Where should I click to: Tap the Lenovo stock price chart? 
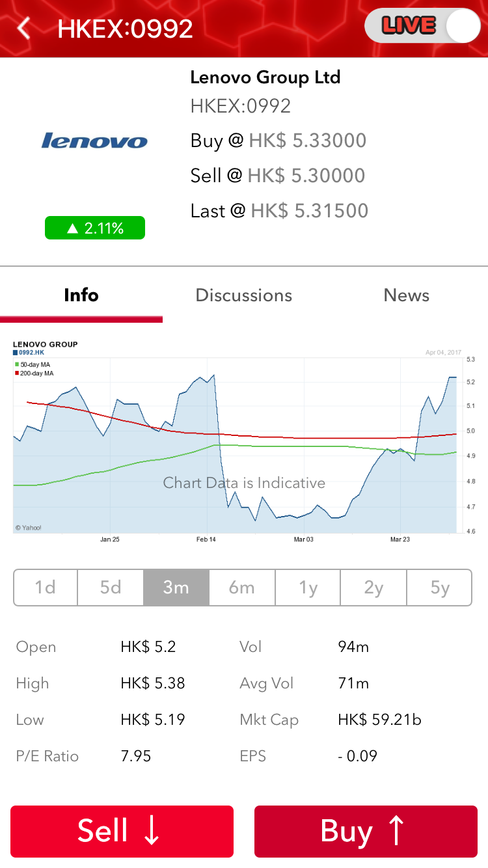(237, 442)
